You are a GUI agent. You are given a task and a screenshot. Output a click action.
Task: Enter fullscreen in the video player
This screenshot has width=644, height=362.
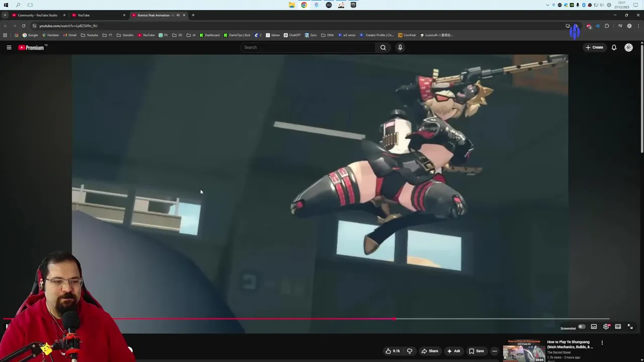click(630, 327)
